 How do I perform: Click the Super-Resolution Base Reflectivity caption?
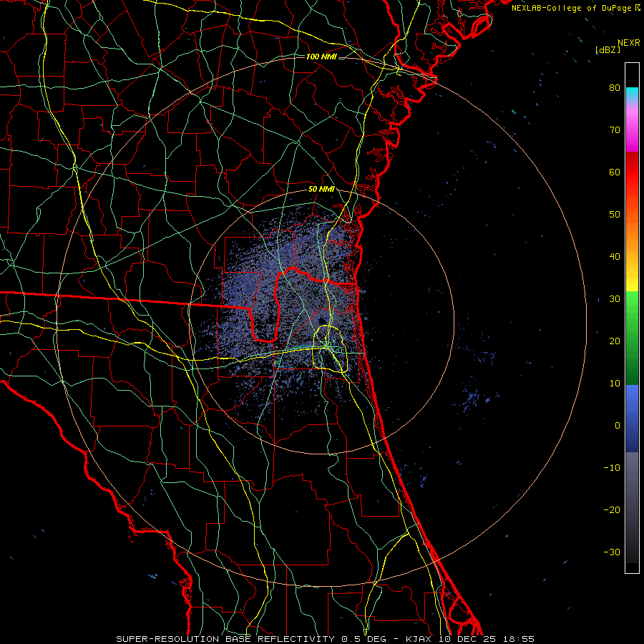coord(326,639)
